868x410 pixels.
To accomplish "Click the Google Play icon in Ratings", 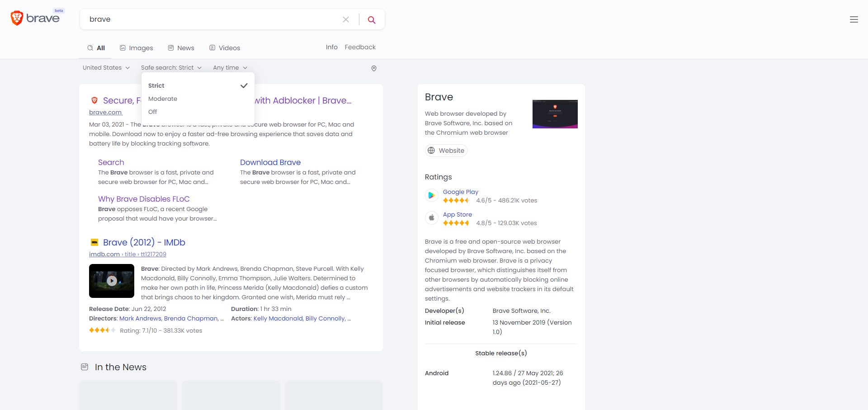I will tap(432, 195).
